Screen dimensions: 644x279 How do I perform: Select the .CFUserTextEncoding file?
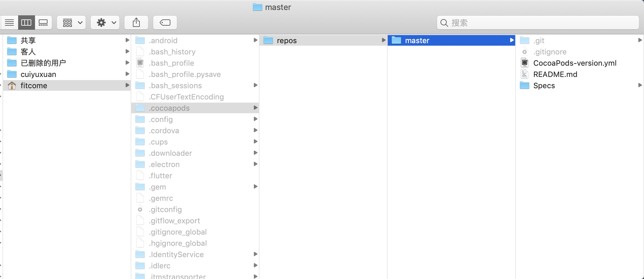coord(195,97)
